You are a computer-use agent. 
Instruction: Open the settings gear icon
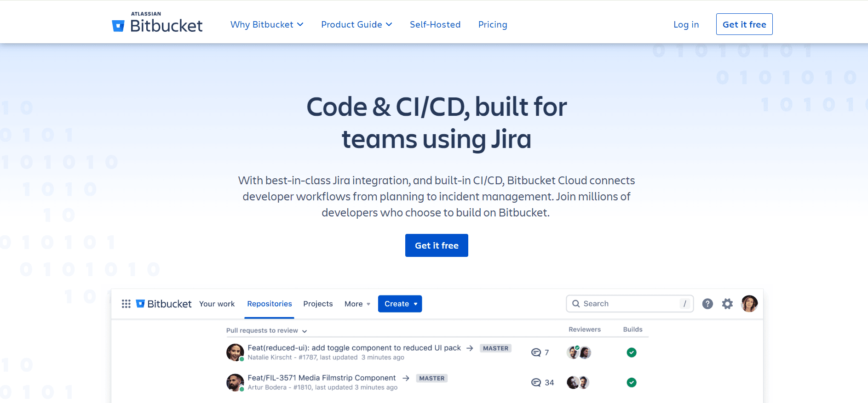pyautogui.click(x=727, y=304)
